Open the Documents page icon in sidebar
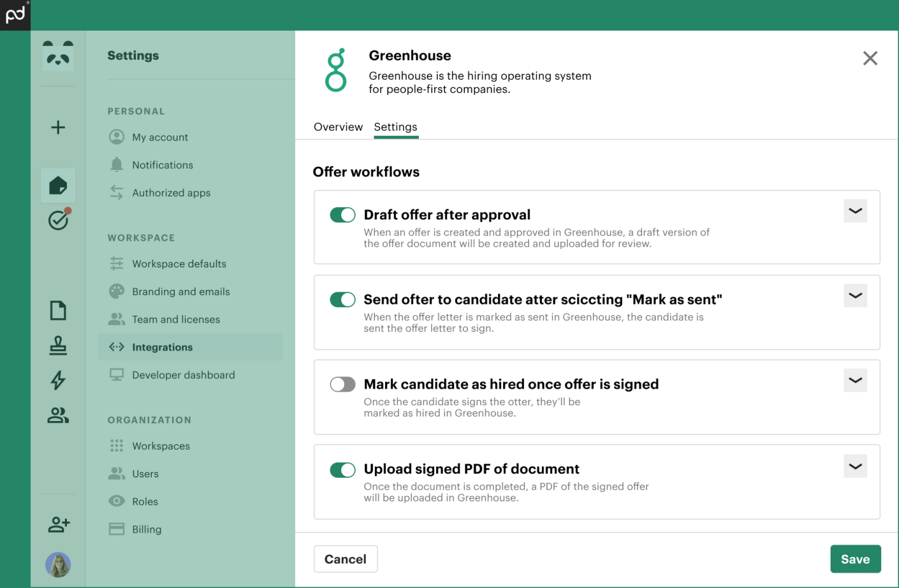The image size is (899, 588). (x=58, y=311)
